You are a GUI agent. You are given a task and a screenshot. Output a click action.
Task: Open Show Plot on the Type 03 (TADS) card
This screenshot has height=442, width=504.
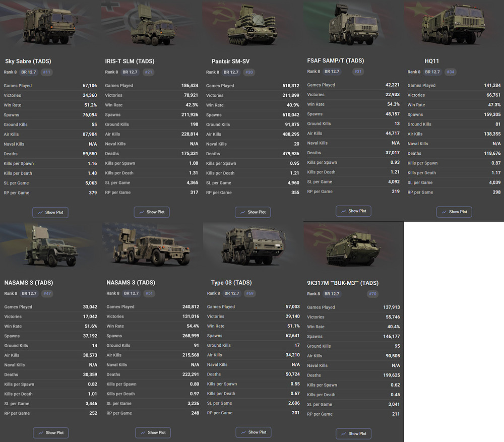click(x=254, y=432)
